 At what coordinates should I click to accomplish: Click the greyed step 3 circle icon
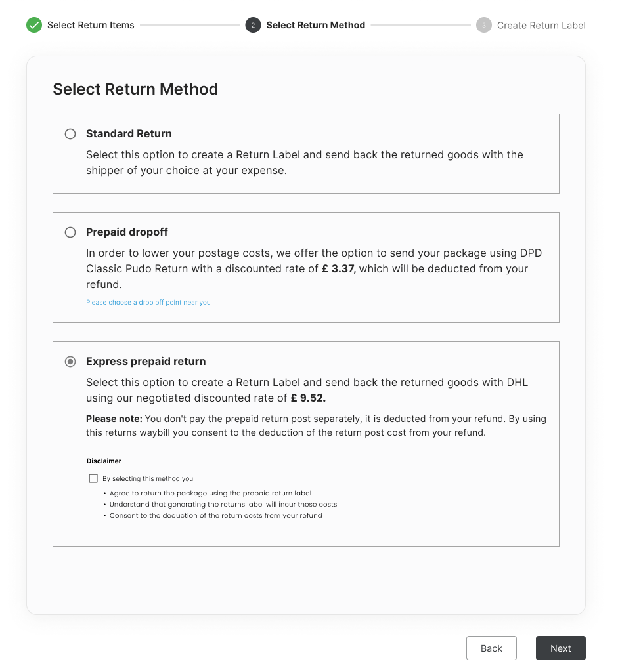pos(484,25)
